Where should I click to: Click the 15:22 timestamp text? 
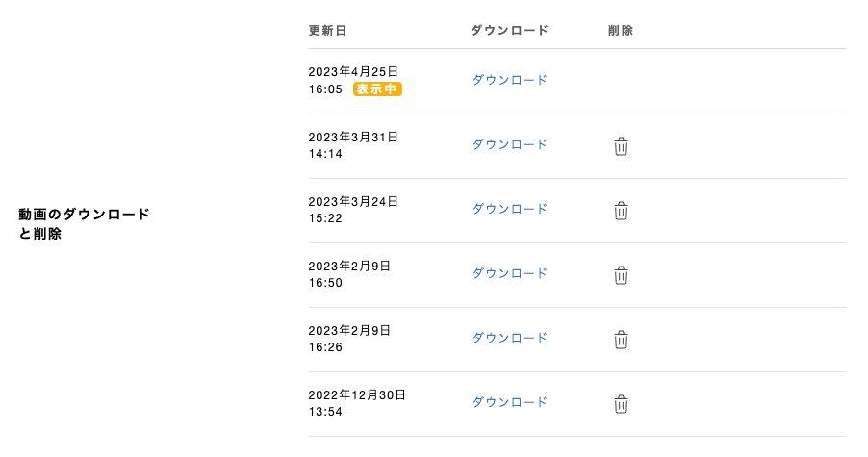(325, 218)
